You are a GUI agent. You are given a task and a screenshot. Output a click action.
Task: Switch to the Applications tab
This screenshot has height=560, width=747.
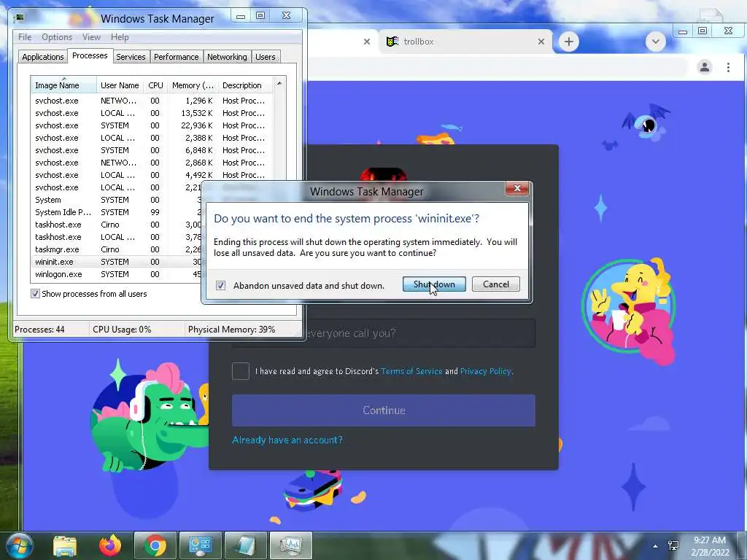pos(43,57)
